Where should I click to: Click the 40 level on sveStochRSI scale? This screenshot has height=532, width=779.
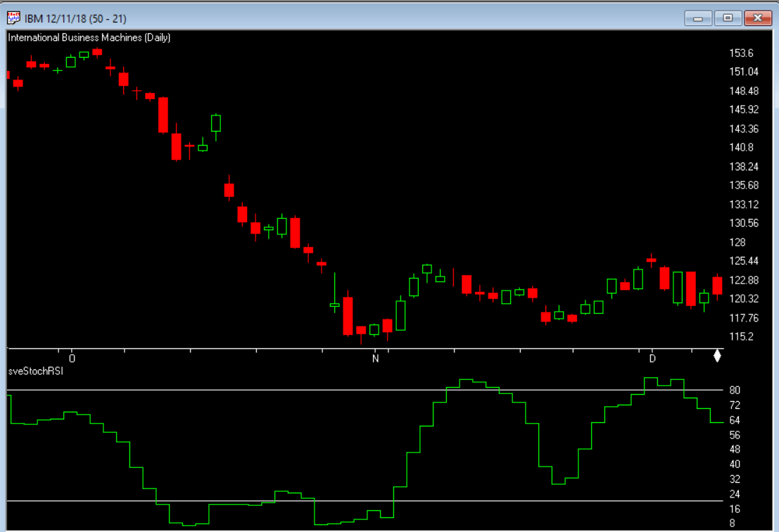tap(735, 464)
